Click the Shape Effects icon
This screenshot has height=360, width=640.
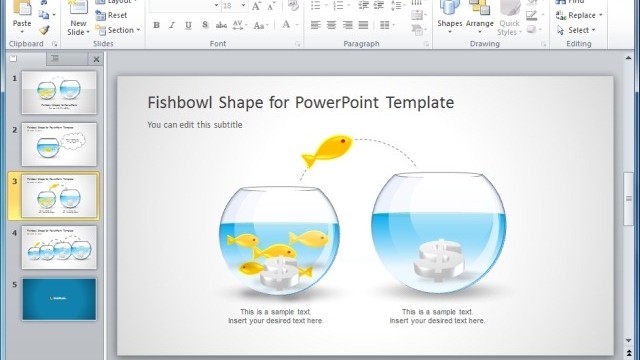click(531, 30)
